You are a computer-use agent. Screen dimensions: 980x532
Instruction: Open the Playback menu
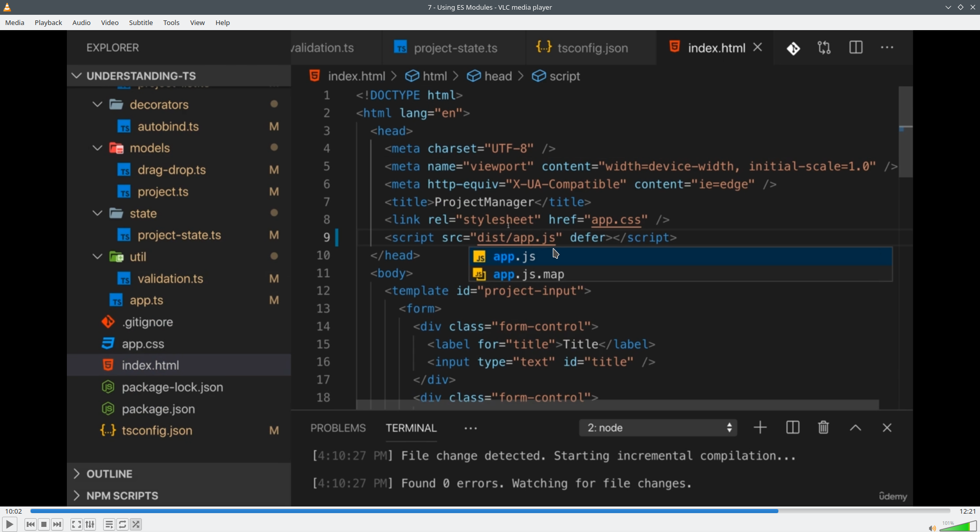[x=48, y=23]
